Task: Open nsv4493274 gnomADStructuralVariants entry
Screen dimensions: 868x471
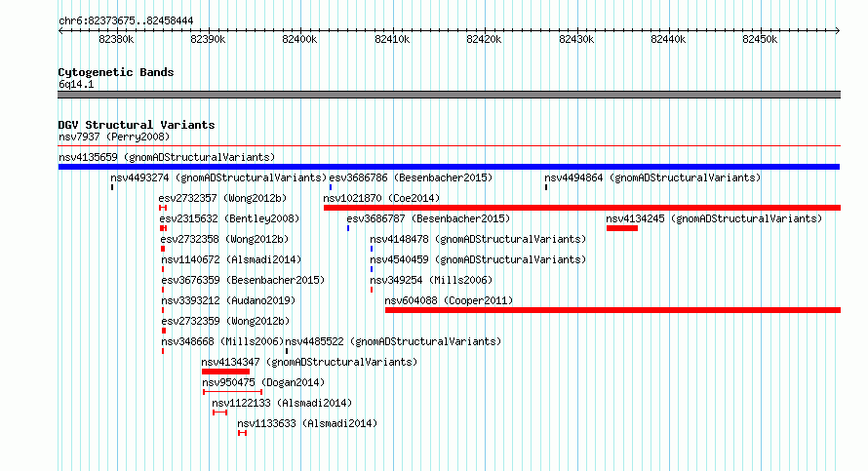Action: [x=218, y=177]
